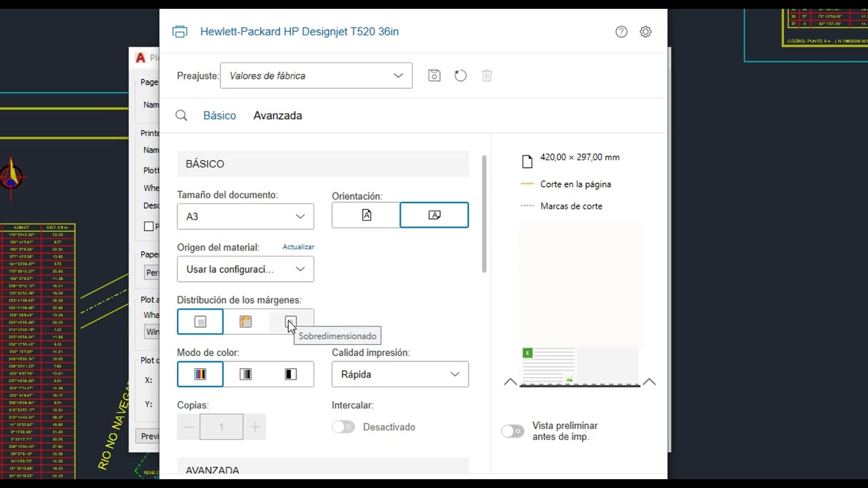This screenshot has height=488, width=868.
Task: Reset the preset with the circular arrow icon
Action: click(460, 76)
